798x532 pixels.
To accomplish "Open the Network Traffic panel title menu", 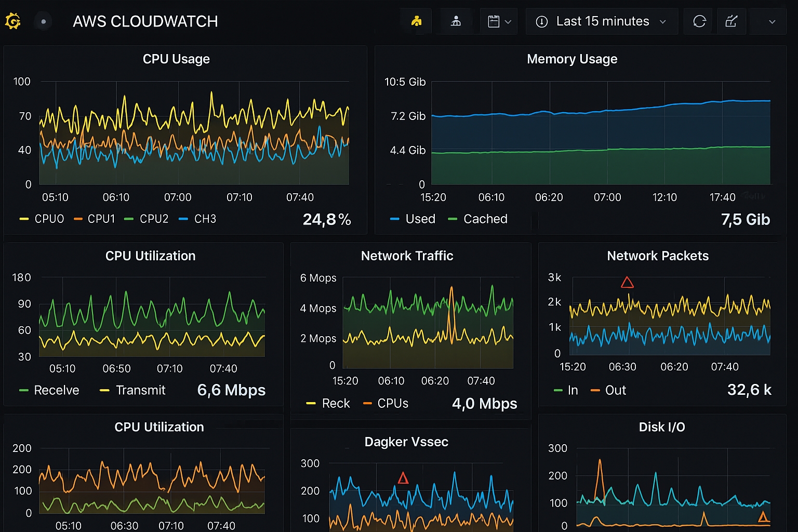I will 407,256.
